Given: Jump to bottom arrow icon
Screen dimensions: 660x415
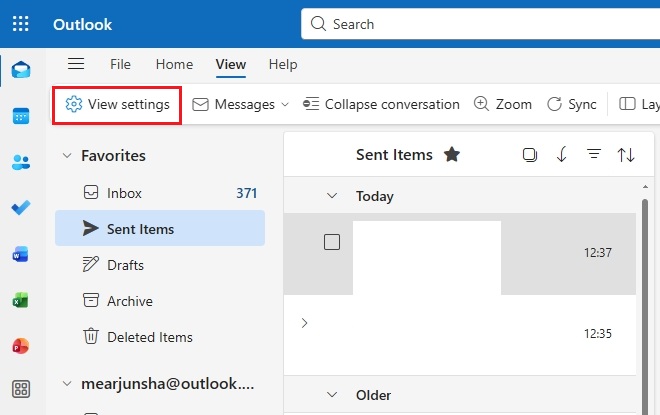Looking at the screenshot, I should [562, 155].
